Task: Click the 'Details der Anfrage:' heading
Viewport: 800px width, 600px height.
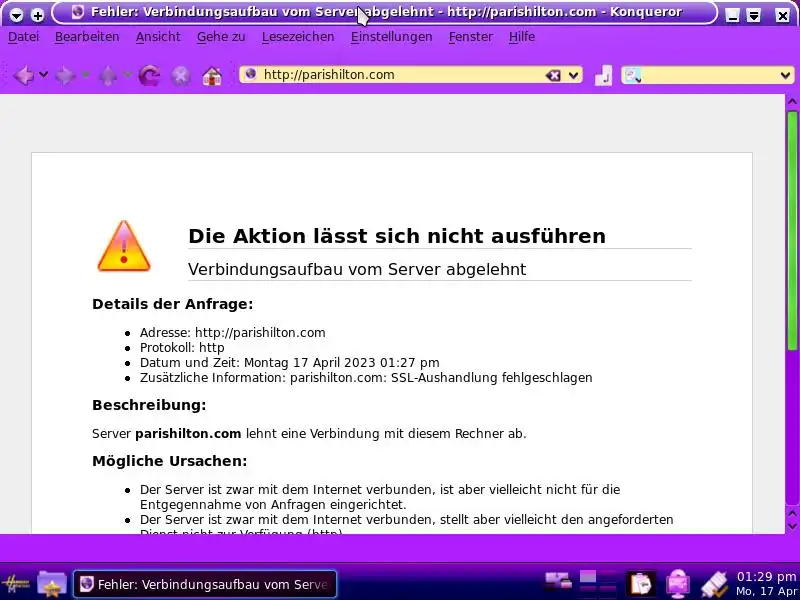Action: 172,304
